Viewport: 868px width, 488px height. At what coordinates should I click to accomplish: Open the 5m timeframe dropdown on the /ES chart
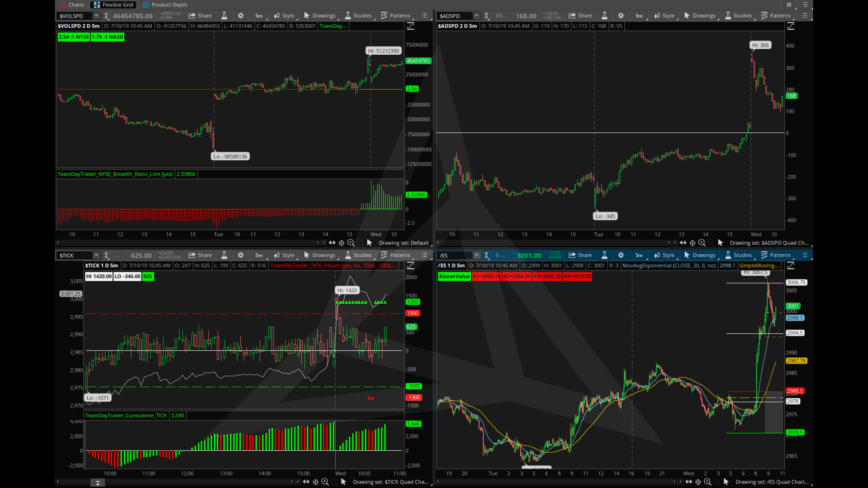tap(639, 255)
